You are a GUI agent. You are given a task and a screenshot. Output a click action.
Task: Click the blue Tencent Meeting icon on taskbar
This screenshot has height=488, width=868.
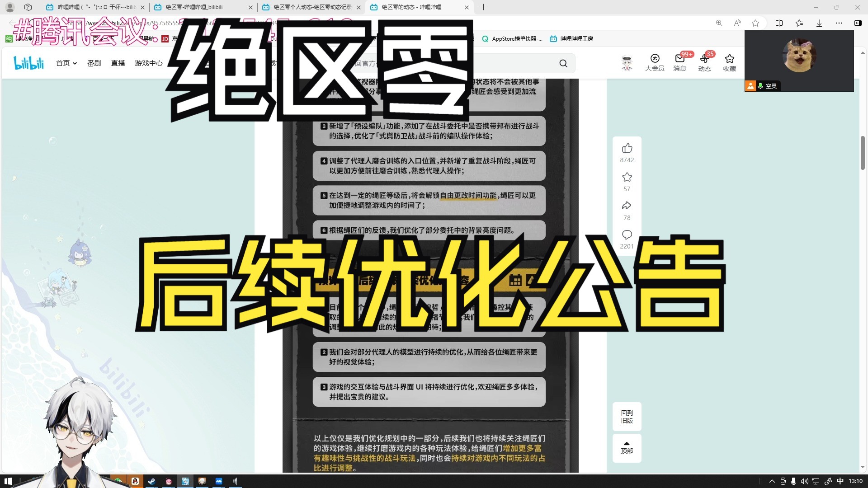[x=219, y=481]
